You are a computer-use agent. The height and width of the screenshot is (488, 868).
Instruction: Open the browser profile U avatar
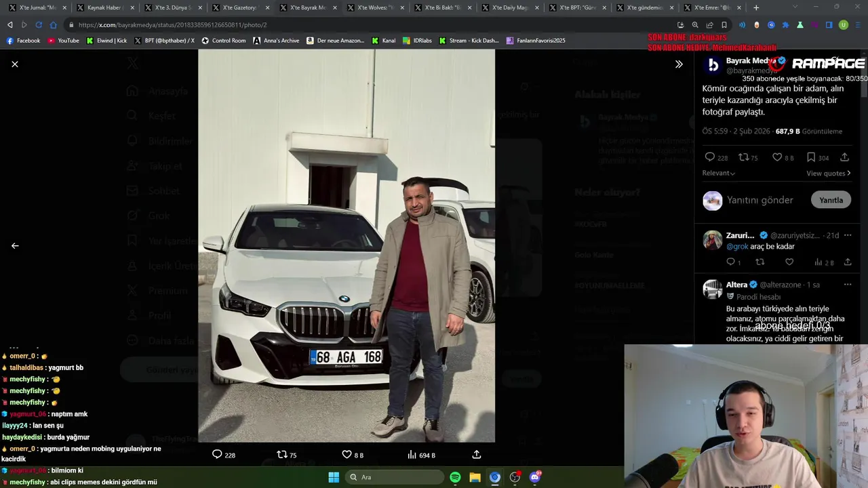(x=844, y=24)
